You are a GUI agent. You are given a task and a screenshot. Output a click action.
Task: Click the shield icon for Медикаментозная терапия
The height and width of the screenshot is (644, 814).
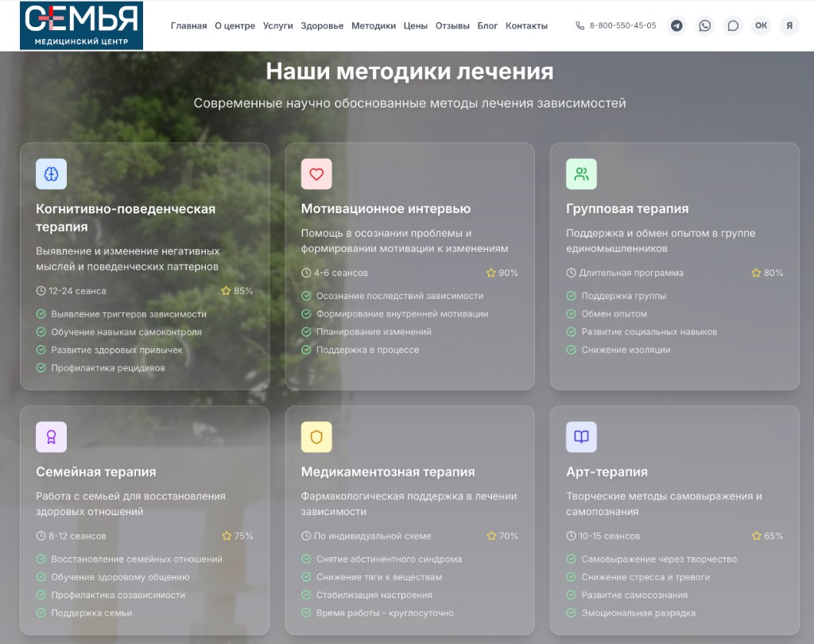coord(316,437)
